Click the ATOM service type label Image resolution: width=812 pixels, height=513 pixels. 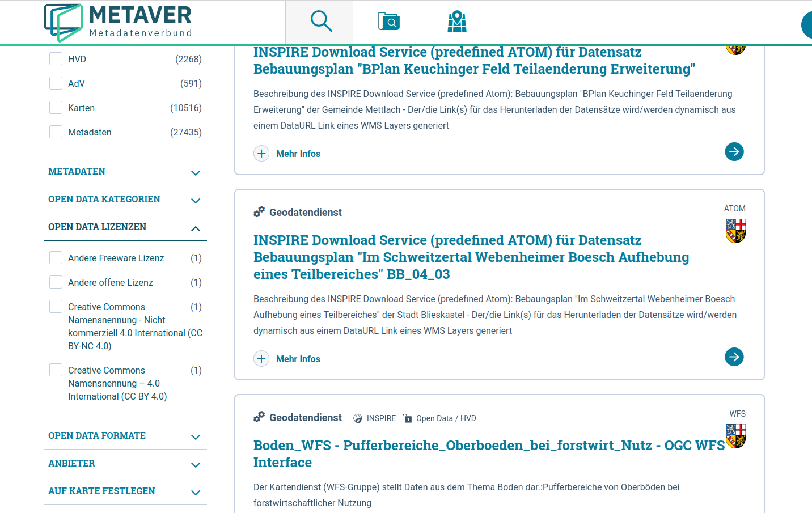point(734,209)
